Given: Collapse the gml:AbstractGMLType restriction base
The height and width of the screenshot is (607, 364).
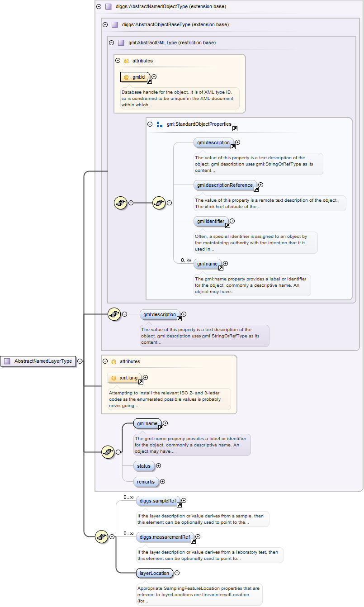Looking at the screenshot, I should tap(112, 43).
